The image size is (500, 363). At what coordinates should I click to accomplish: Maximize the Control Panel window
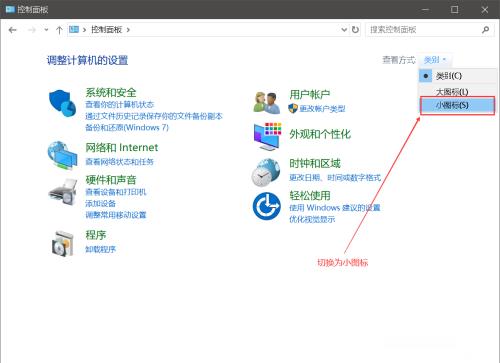[455, 10]
